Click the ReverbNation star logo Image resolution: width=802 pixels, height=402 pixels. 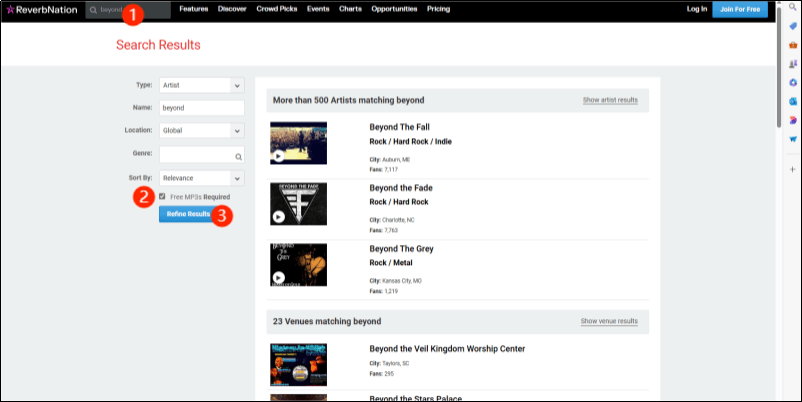pyautogui.click(x=10, y=9)
